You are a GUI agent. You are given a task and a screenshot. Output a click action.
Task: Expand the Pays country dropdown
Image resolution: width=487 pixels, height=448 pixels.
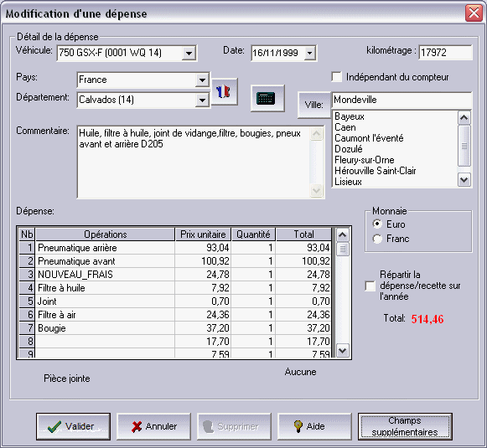click(x=202, y=80)
